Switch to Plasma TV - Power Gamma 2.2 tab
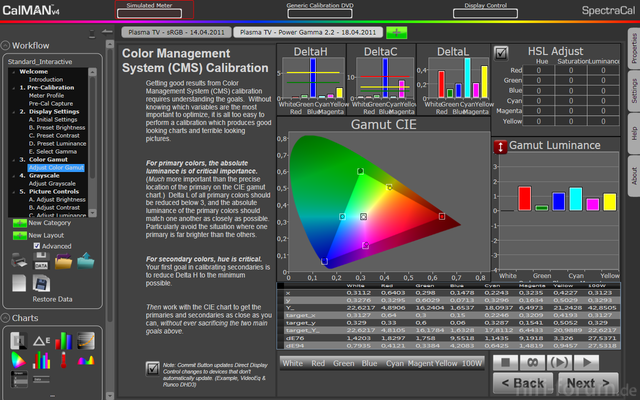This screenshot has width=640, height=400. pos(308,32)
